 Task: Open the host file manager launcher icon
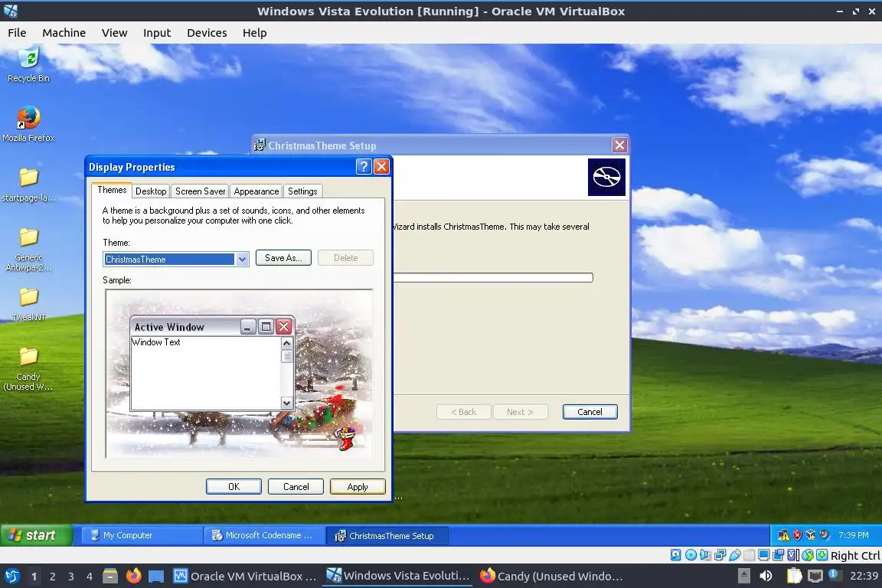110,577
